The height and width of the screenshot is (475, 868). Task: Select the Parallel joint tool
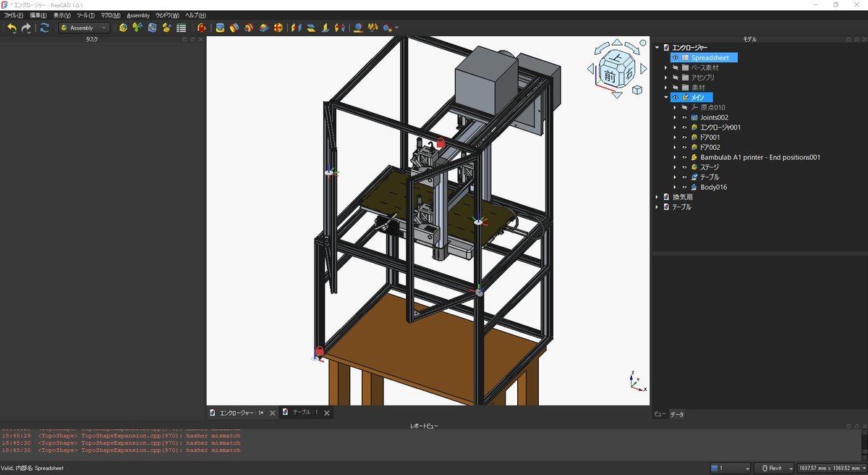coord(310,28)
